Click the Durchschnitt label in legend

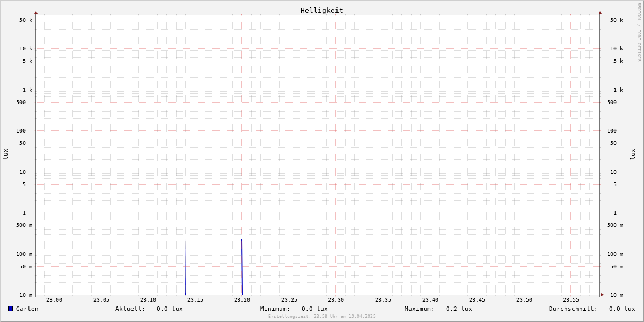click(x=573, y=309)
